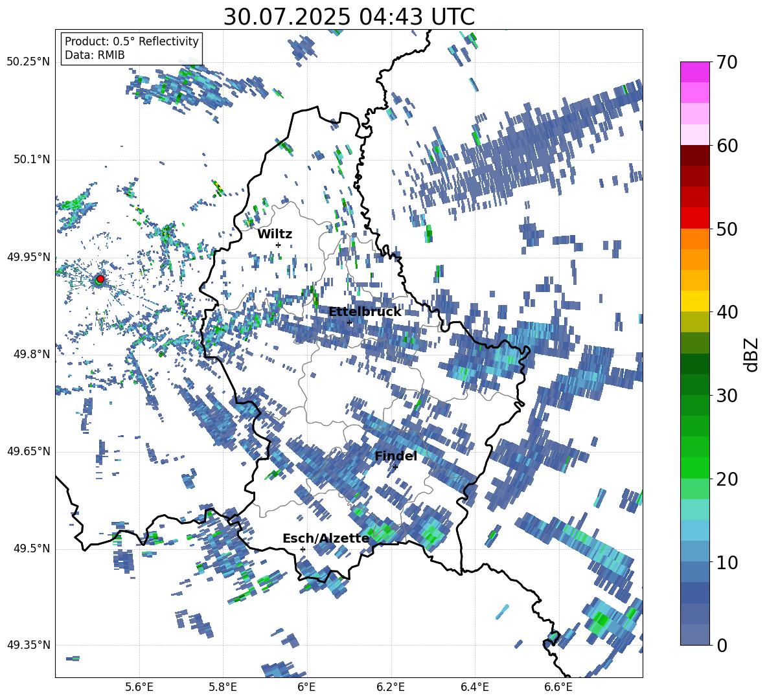Click the 50.25°N latitude label
Image resolution: width=767 pixels, height=700 pixels.
[x=29, y=62]
